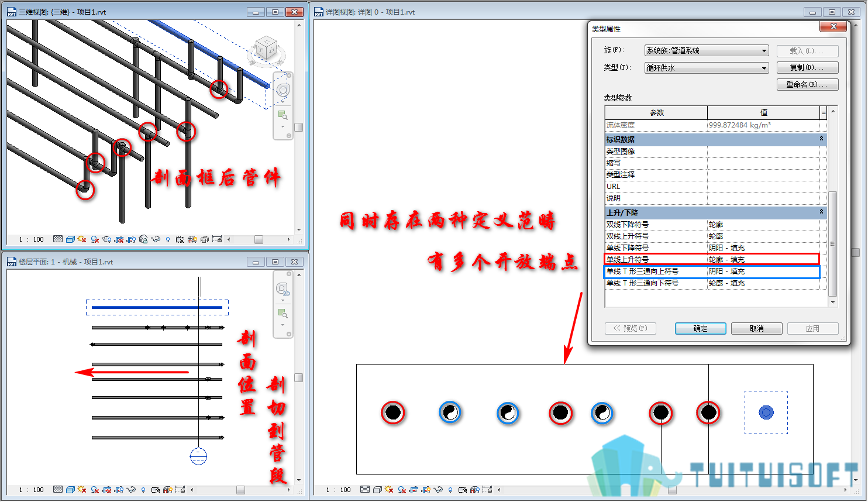This screenshot has height=502, width=868.
Task: Click Temporary View Properties icon in detail view
Action: (463, 490)
